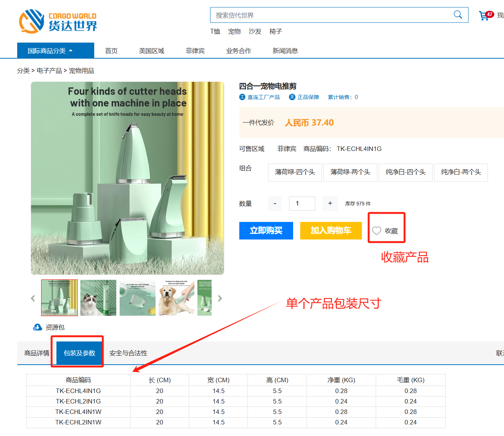Click the 正品保障 badge icon
The width and height of the screenshot is (504, 436).
(x=292, y=97)
